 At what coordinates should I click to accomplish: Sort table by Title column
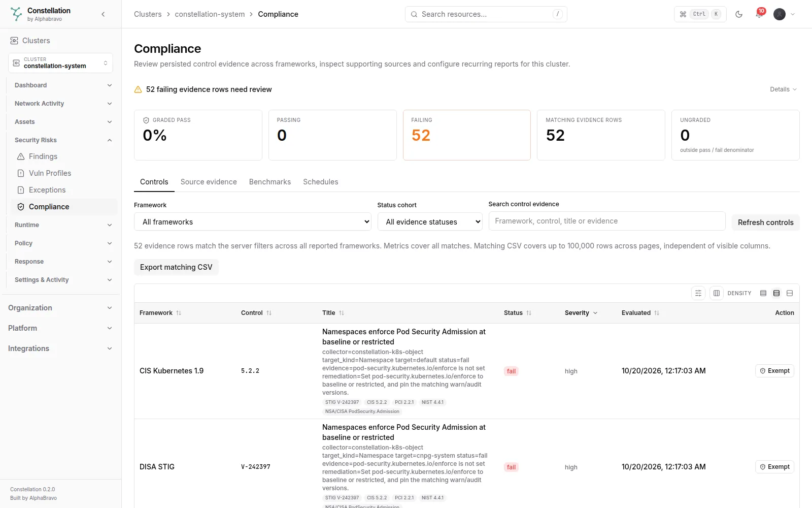(333, 313)
